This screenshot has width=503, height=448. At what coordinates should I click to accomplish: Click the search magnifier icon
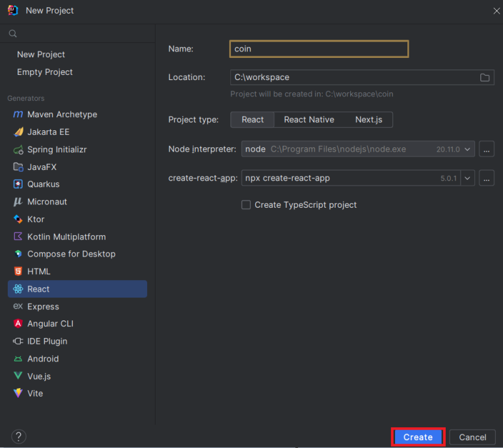click(x=13, y=33)
